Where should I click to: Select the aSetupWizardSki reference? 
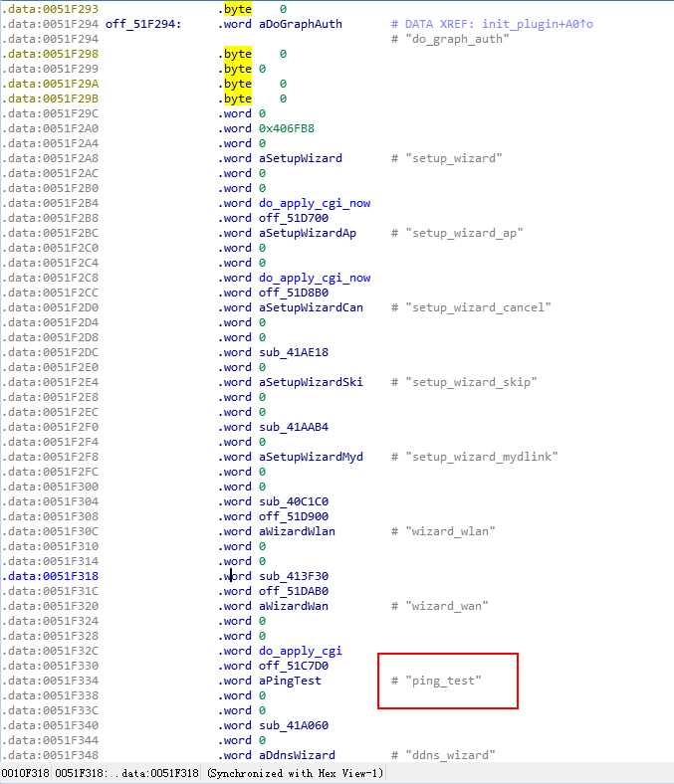pyautogui.click(x=310, y=382)
